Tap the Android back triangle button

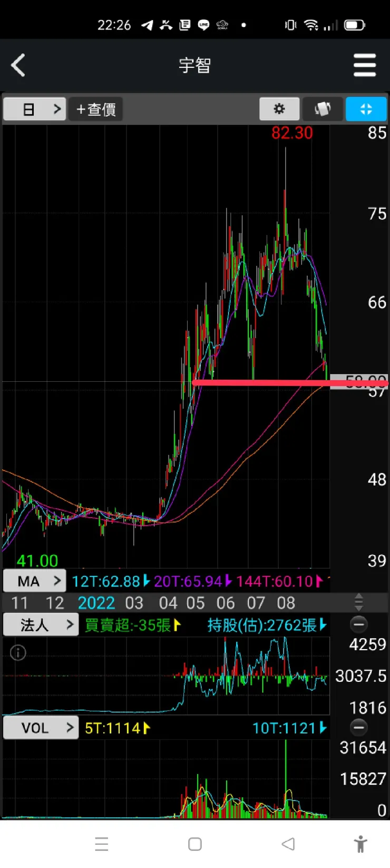[x=288, y=844]
